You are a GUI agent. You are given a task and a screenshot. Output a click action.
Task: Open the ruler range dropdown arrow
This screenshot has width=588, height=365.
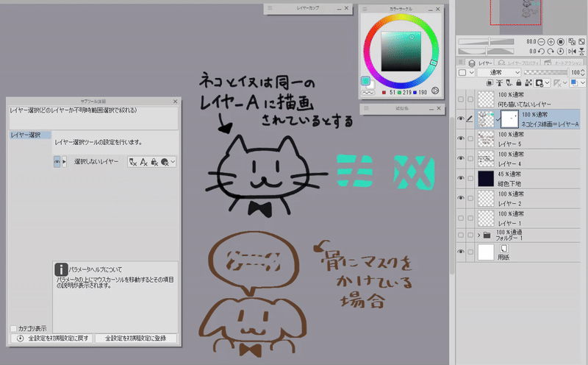[564, 82]
